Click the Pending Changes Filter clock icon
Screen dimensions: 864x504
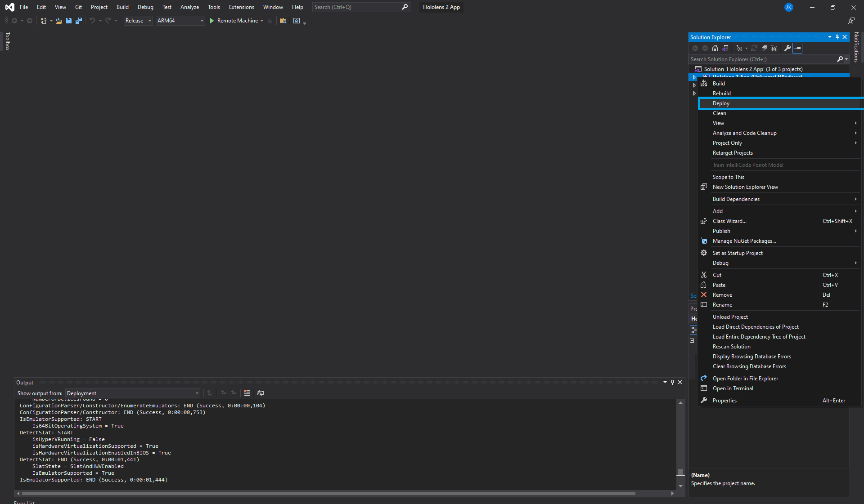tap(739, 48)
